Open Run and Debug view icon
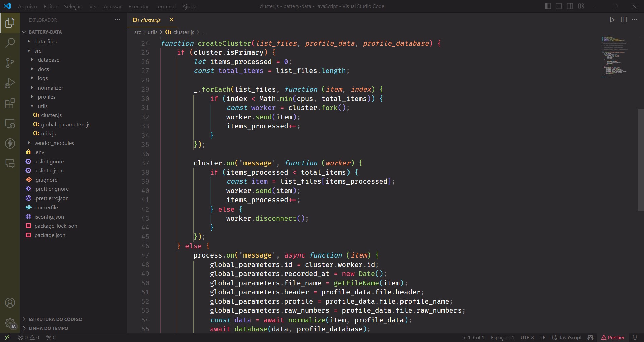The height and width of the screenshot is (342, 644). point(10,83)
